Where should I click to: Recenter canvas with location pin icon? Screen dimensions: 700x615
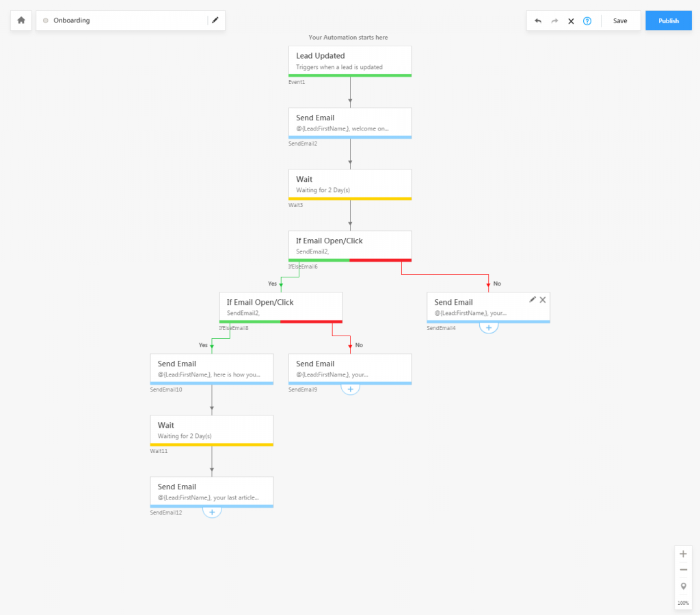pos(683,586)
